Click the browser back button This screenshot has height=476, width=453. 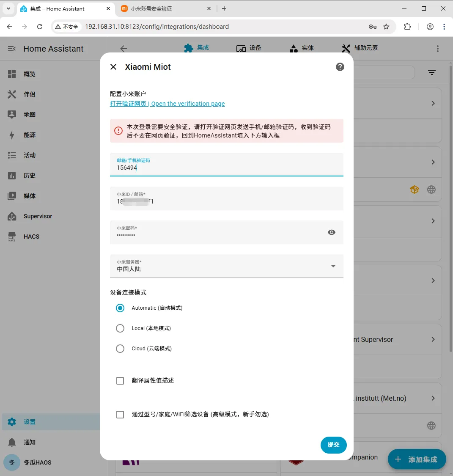coord(9,27)
